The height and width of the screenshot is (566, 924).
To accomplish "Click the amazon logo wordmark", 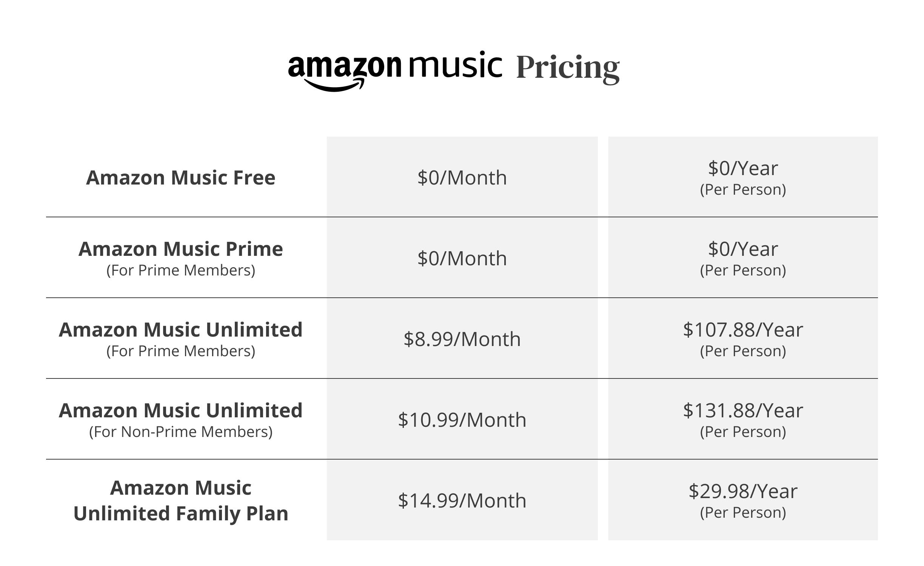I will 344,67.
